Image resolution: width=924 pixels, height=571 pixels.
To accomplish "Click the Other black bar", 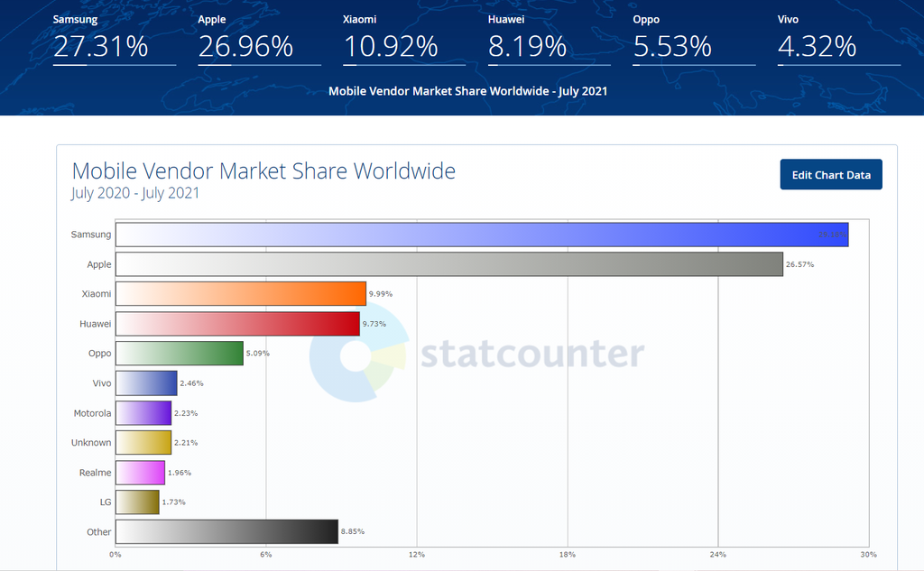I will tap(226, 531).
